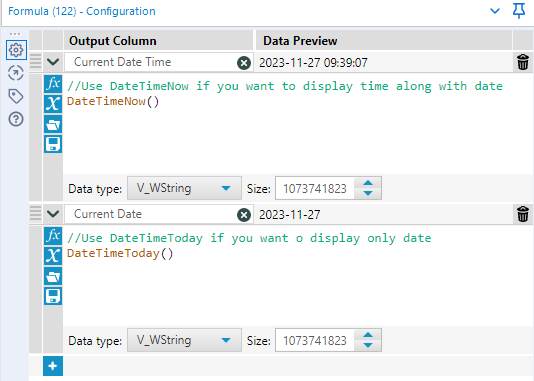
Task: Click the 2023-11-27 09:39:07 preview value
Action: tap(313, 63)
